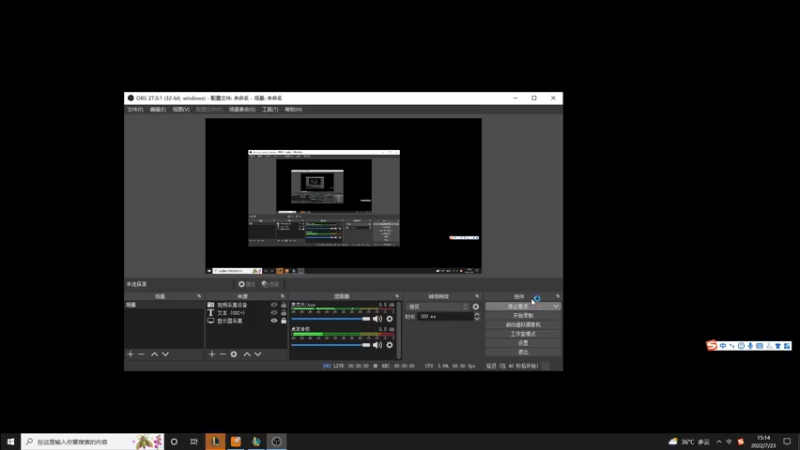This screenshot has height=450, width=800.
Task: Open the 视图(V) menu
Action: (x=181, y=110)
